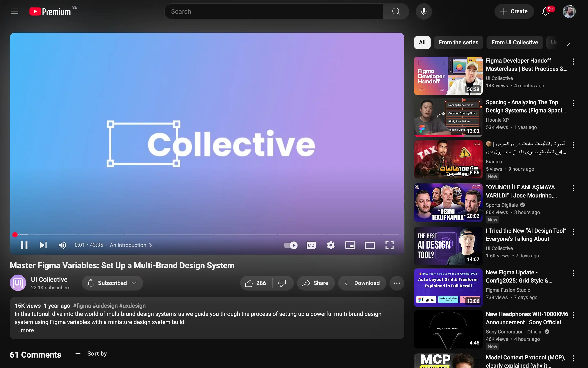Open Figma Fusion Studio channel name
The height and width of the screenshot is (368, 588).
point(508,290)
